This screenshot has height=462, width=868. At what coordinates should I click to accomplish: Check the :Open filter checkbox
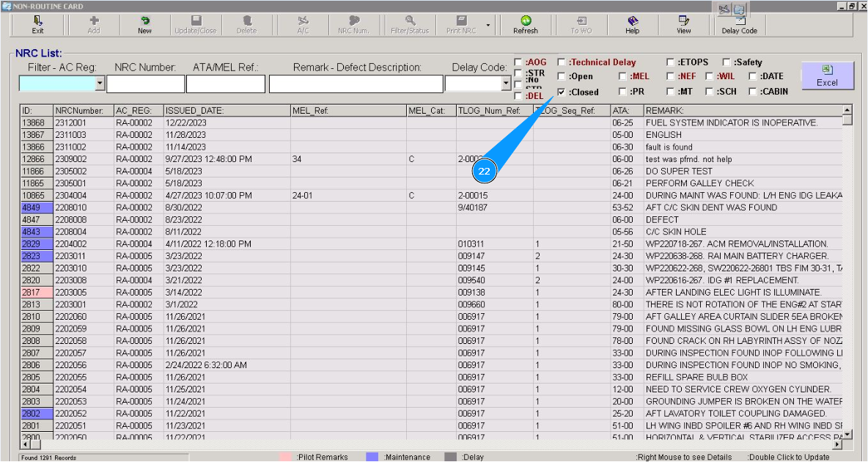coord(562,76)
